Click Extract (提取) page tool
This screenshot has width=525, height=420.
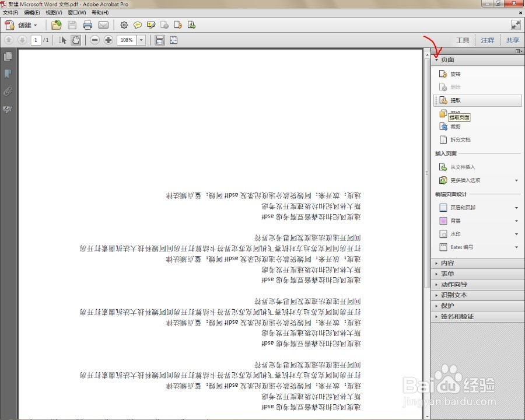478,100
